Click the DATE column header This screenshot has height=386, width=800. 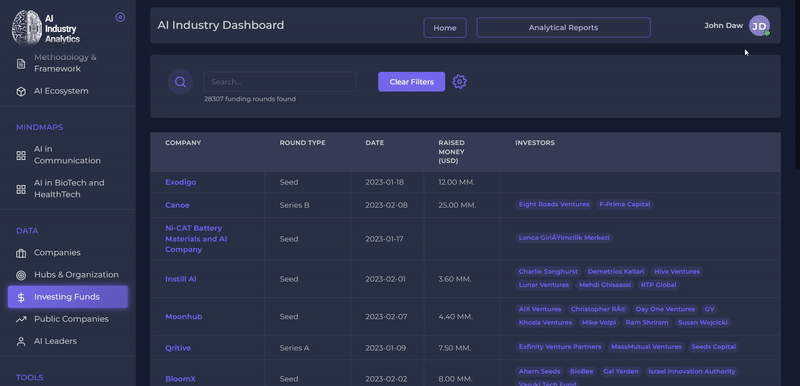coord(374,143)
